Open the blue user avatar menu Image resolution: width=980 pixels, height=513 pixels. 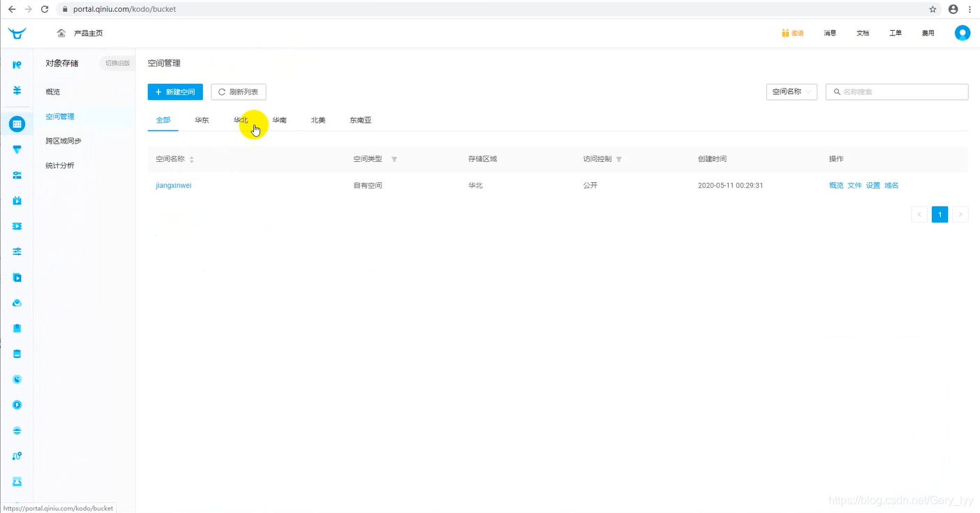pyautogui.click(x=963, y=33)
